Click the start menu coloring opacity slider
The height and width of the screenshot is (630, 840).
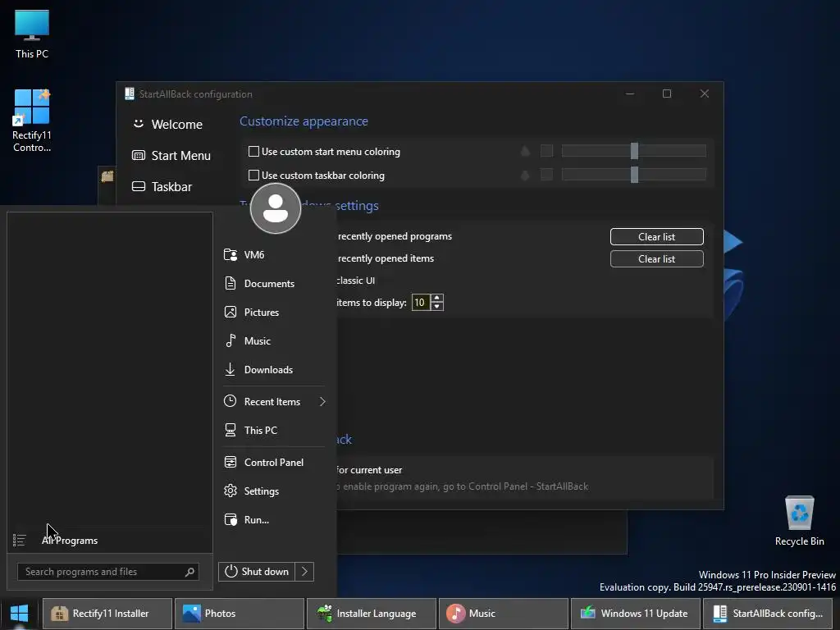[634, 151]
